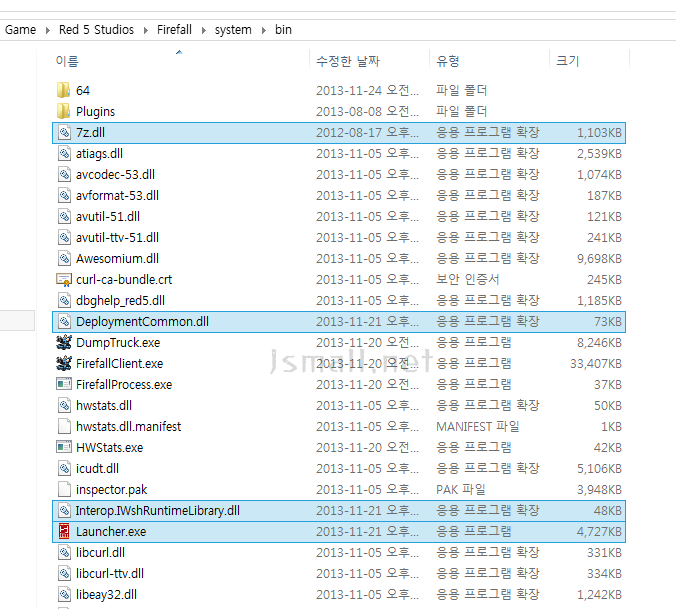The image size is (676, 609).
Task: Click the curl-ca-bundle.crt certificate icon
Action: [x=64, y=280]
